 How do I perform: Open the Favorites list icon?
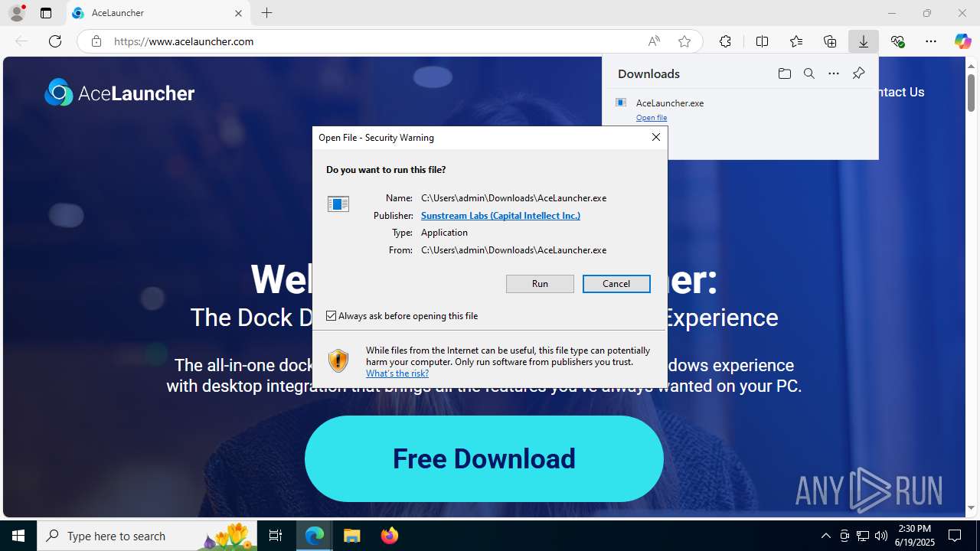point(796,41)
